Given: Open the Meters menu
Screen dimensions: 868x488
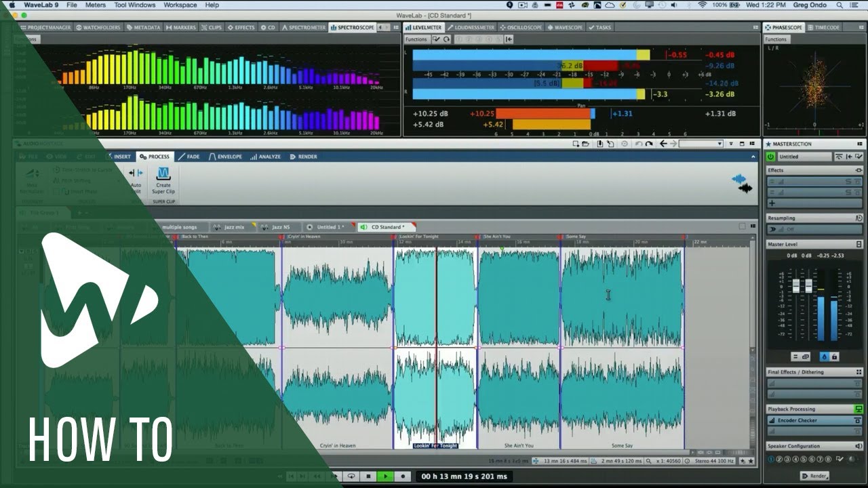Looking at the screenshot, I should (x=95, y=5).
